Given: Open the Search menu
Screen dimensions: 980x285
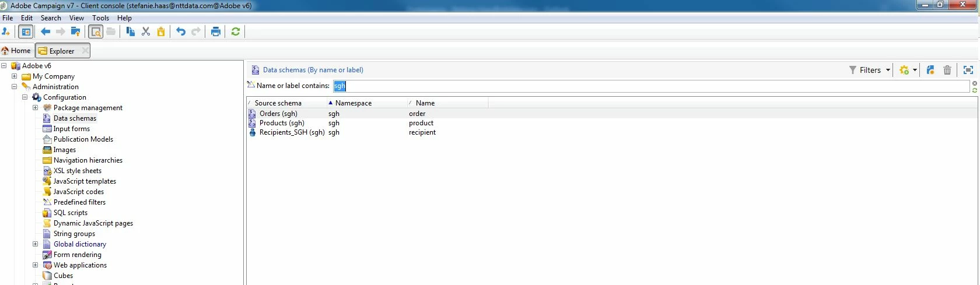Looking at the screenshot, I should [x=51, y=18].
